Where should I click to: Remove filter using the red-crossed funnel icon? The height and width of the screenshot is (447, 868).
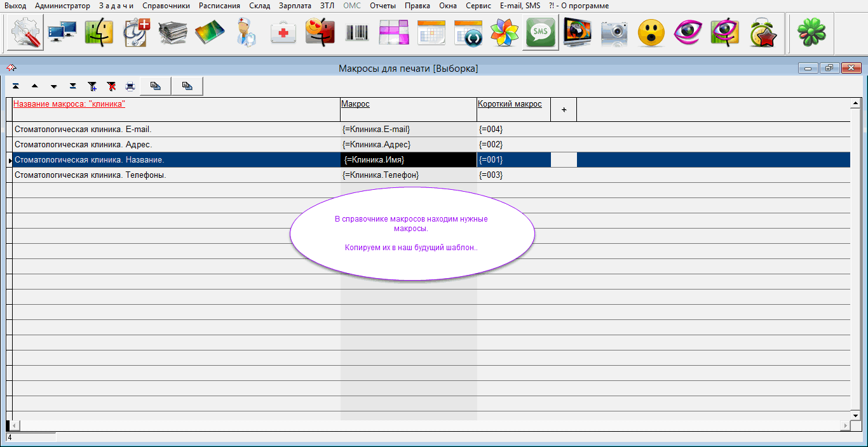point(111,86)
